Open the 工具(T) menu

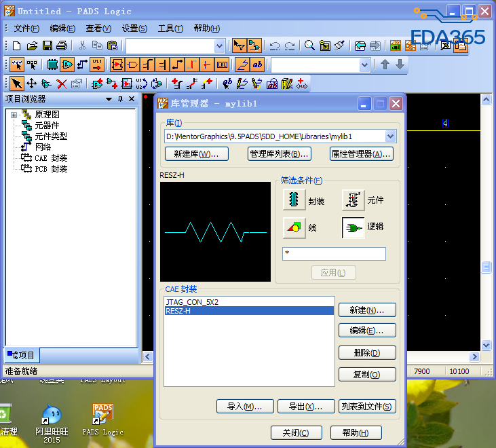tap(170, 29)
